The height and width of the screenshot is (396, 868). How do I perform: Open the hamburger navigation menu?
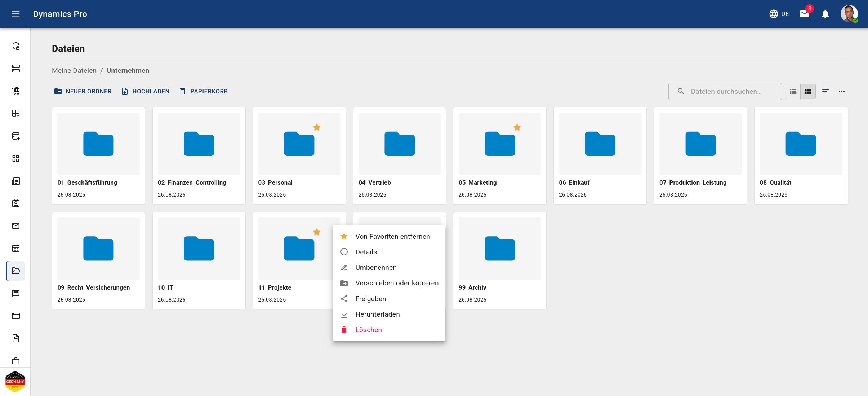[x=15, y=14]
